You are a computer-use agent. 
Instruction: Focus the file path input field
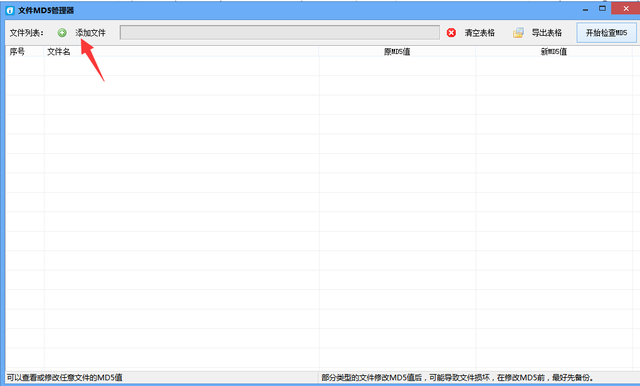tap(280, 33)
